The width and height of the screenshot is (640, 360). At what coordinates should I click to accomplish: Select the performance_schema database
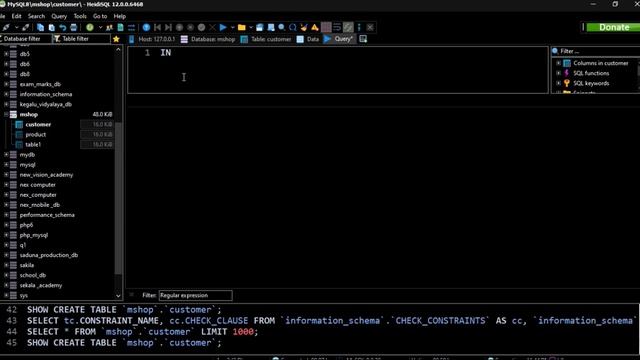coord(47,215)
